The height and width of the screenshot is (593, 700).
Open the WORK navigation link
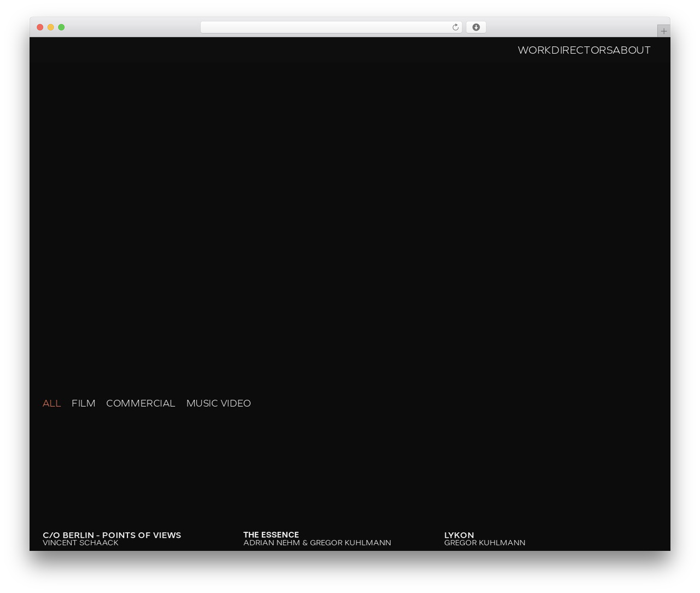pyautogui.click(x=534, y=50)
